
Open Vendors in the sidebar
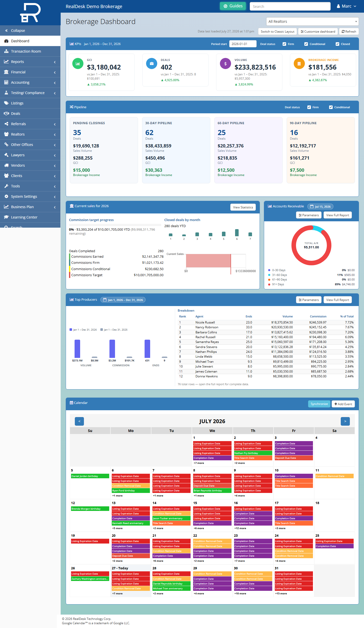(x=30, y=165)
